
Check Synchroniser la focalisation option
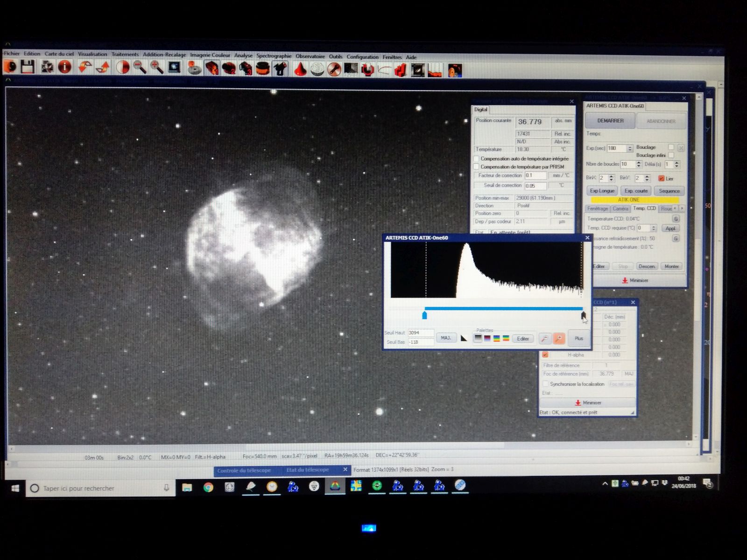pyautogui.click(x=545, y=384)
